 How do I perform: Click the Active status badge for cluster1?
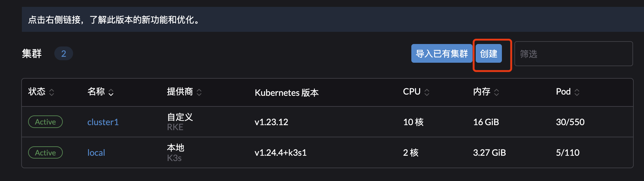(x=45, y=122)
